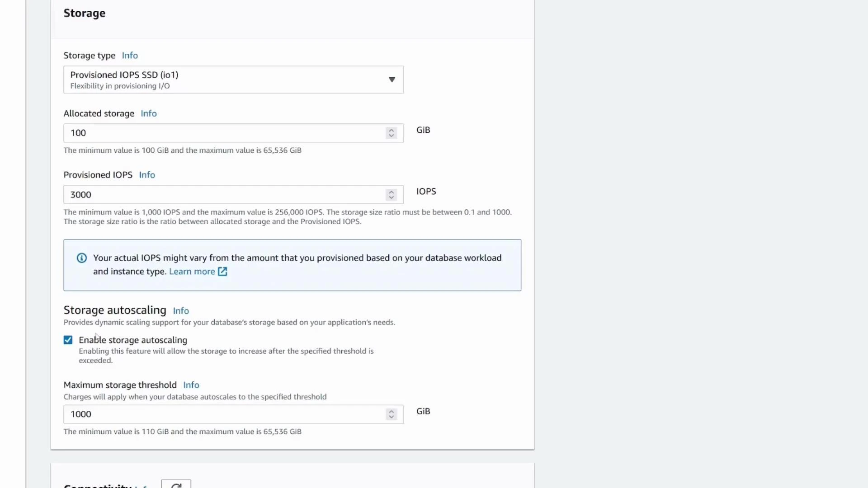Click the external link icon next to Learn more
This screenshot has height=488, width=868.
click(222, 272)
